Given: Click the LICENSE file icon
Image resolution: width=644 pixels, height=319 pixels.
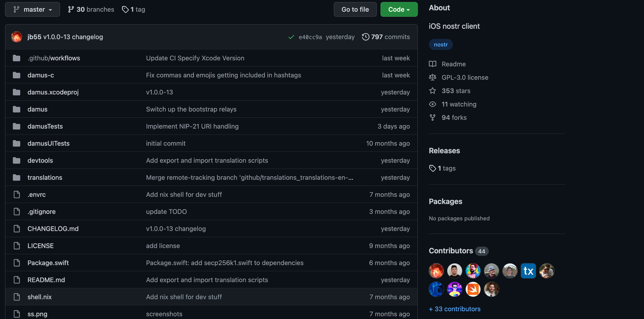Looking at the screenshot, I should point(17,246).
